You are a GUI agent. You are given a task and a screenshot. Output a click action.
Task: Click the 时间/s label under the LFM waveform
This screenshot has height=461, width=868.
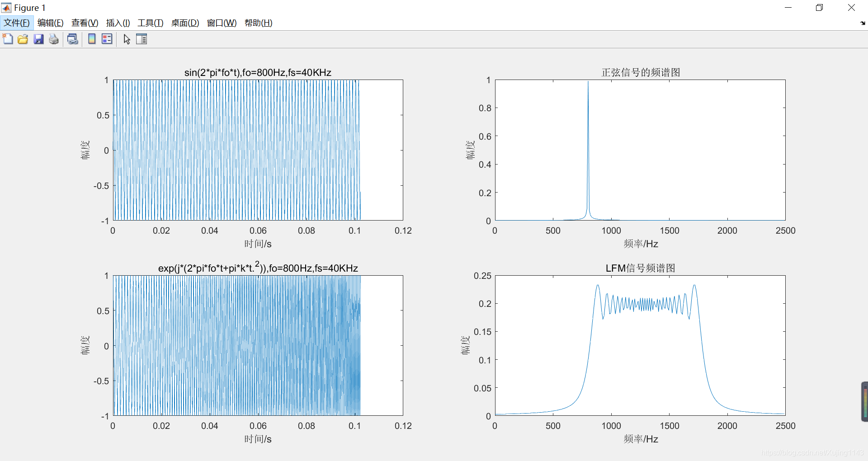pos(258,439)
